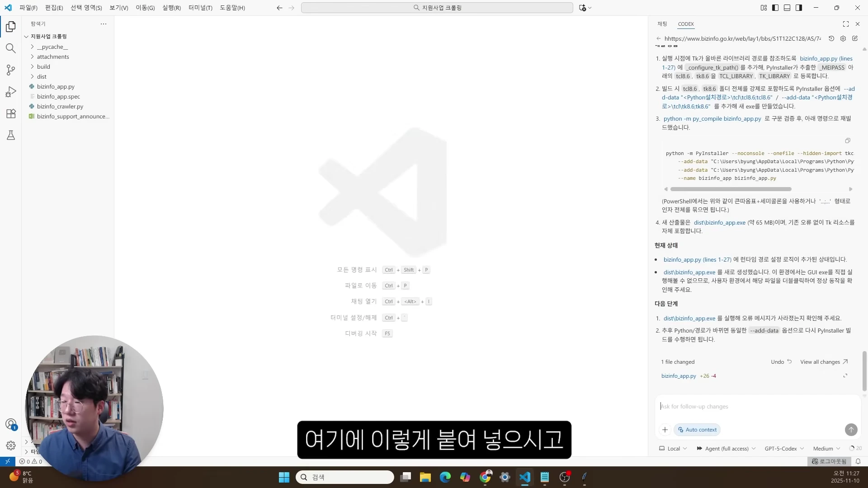Expand the bizinfo_app.py change diff
The height and width of the screenshot is (488, 868).
845,376
